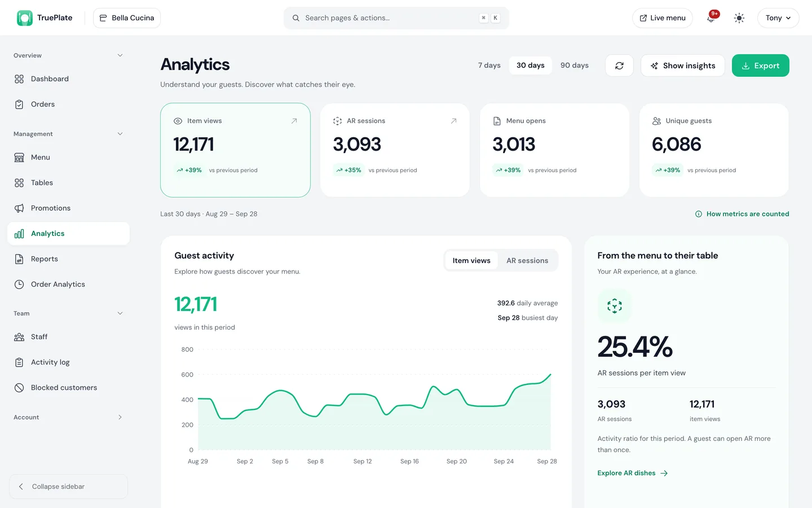Open the notifications bell icon

(x=712, y=18)
